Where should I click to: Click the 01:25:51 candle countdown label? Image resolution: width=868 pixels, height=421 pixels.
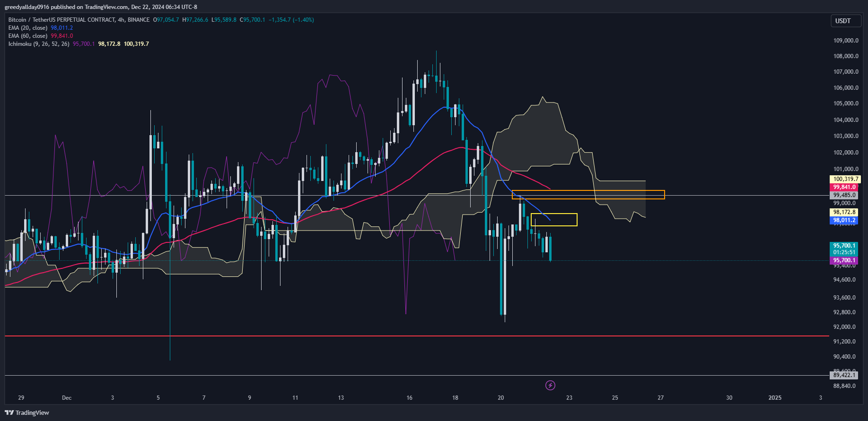pos(844,252)
